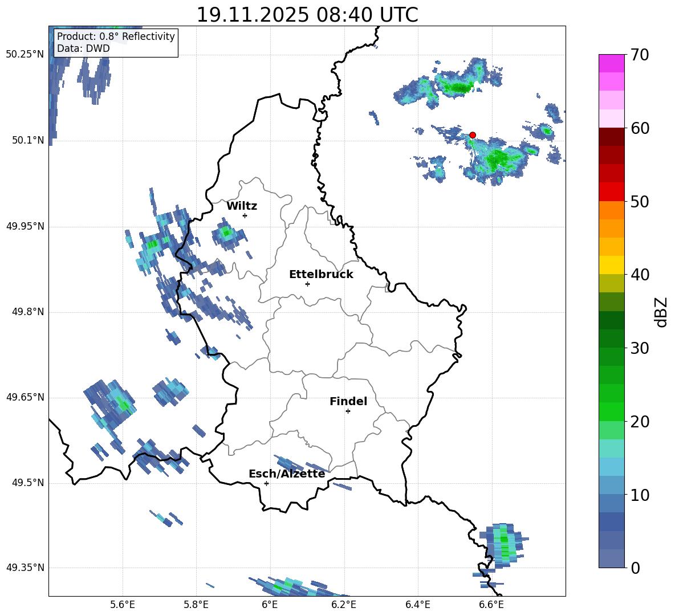The height and width of the screenshot is (616, 675).
Task: Click the 6.2°E longitude label
Action: pos(344,605)
